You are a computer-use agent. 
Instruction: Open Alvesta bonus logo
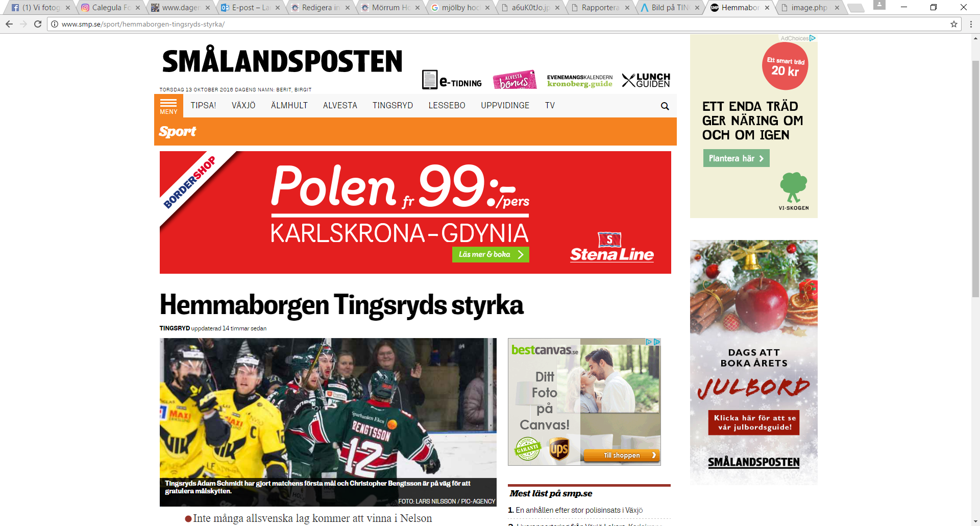[x=514, y=80]
